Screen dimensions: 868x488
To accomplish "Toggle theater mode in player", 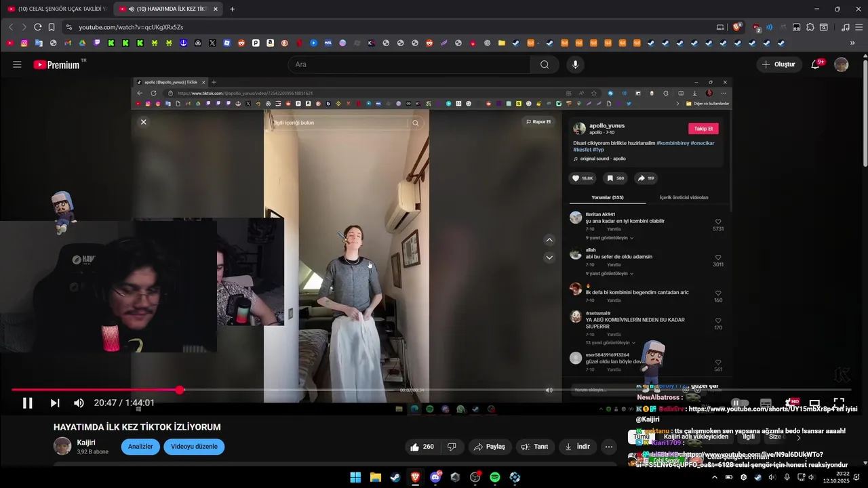I will pyautogui.click(x=814, y=403).
